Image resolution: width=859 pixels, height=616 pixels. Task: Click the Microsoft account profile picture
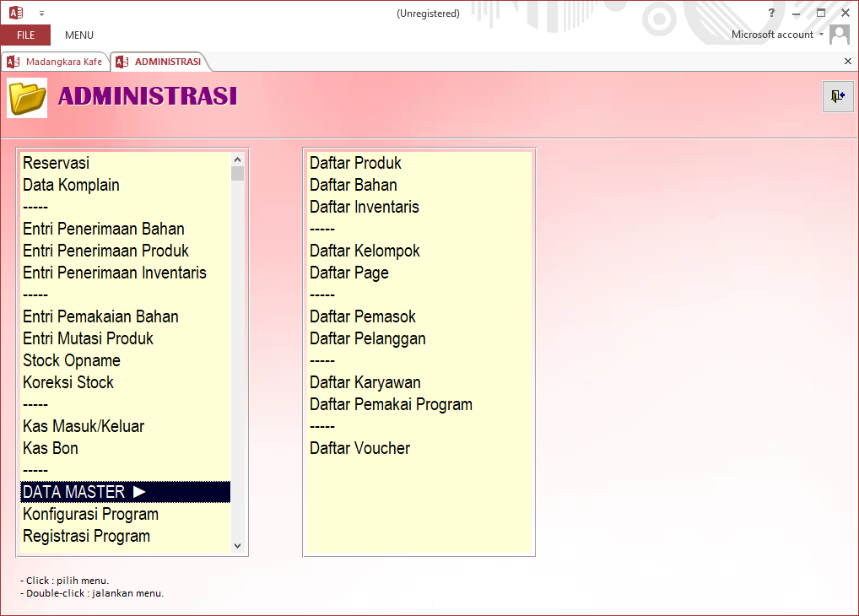(839, 35)
